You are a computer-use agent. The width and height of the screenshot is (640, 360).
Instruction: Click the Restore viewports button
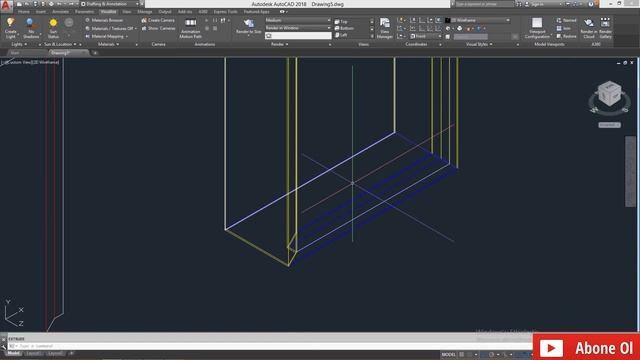567,36
